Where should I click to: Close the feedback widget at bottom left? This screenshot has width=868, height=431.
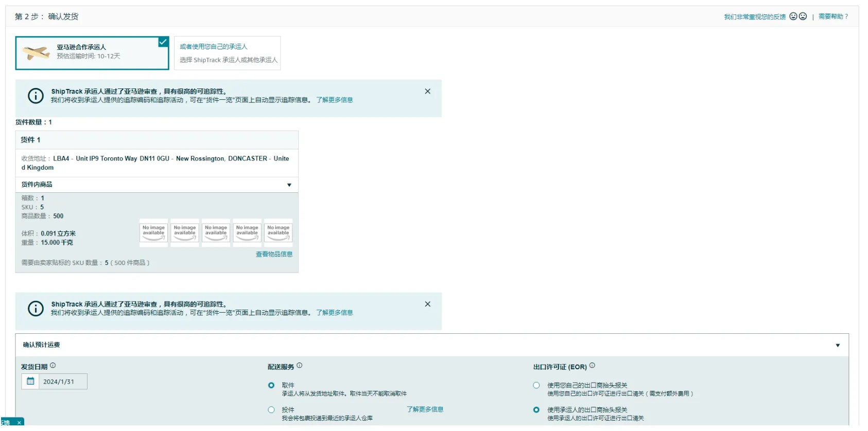[x=19, y=423]
